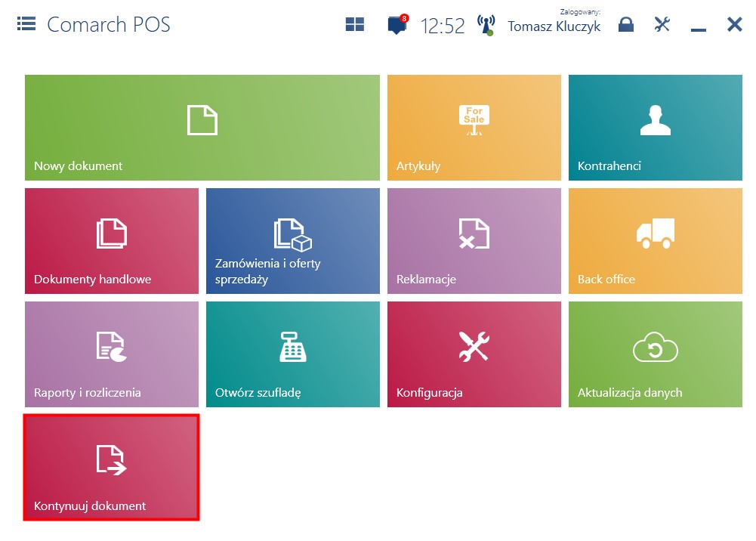Screen dimensions: 756x541
Task: Click the Comarch POS title text
Action: pos(109,25)
